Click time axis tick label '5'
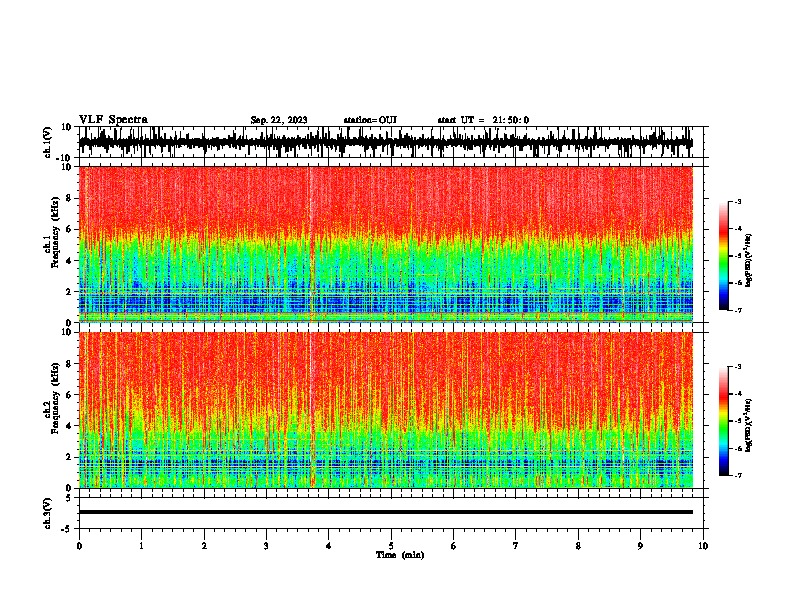 (391, 546)
